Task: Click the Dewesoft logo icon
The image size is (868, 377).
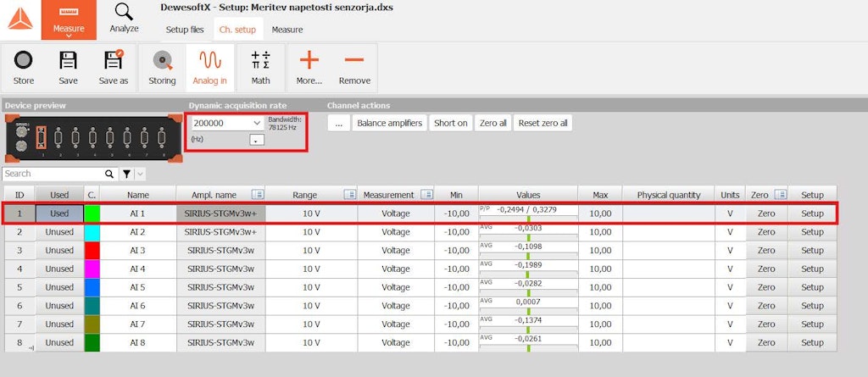Action: click(20, 19)
